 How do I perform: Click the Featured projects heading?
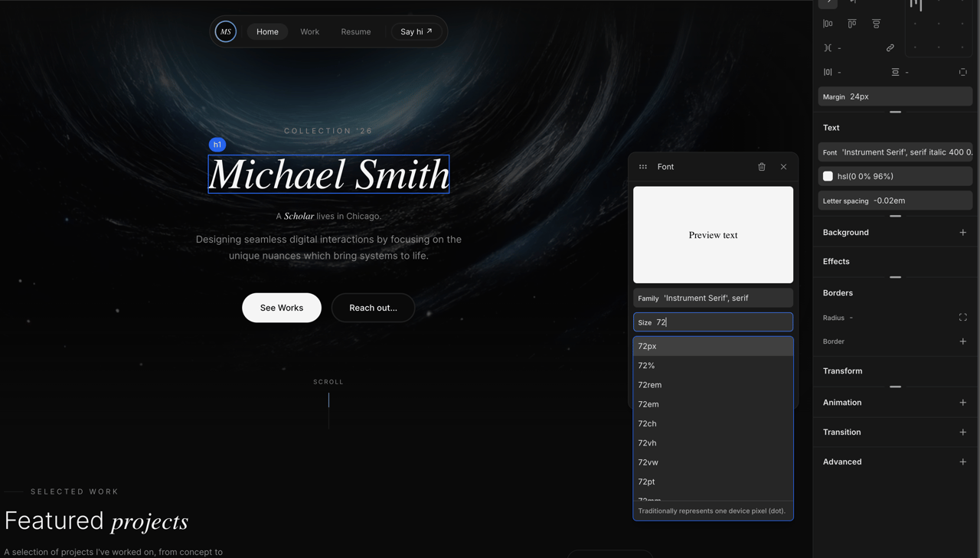96,521
